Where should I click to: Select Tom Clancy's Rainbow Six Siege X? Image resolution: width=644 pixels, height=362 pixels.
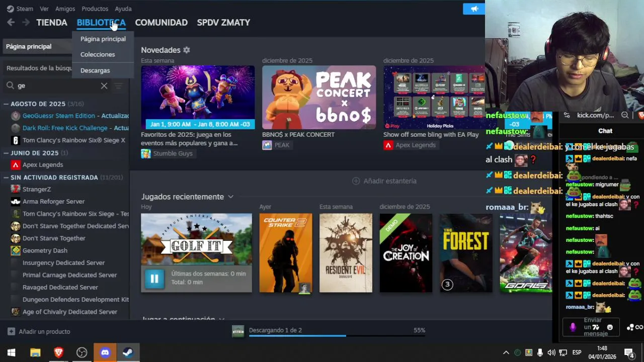69,140
